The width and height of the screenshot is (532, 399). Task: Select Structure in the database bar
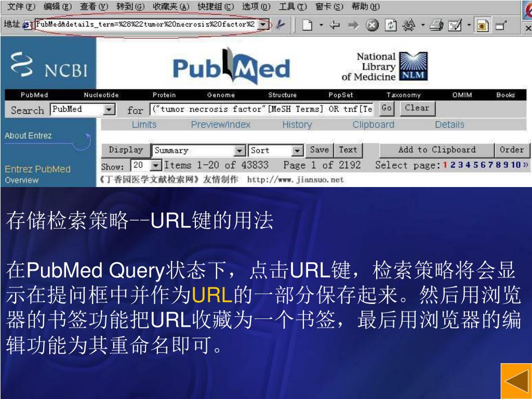[x=282, y=95]
